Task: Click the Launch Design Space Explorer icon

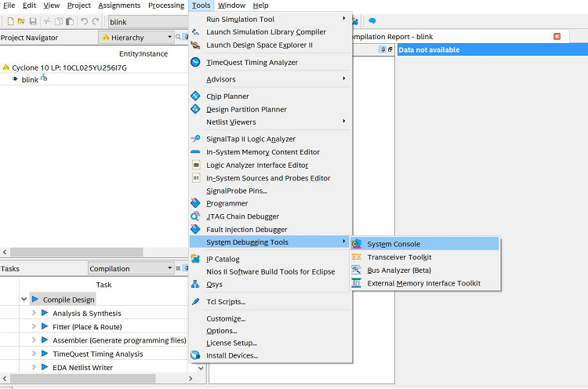Action: pyautogui.click(x=195, y=45)
